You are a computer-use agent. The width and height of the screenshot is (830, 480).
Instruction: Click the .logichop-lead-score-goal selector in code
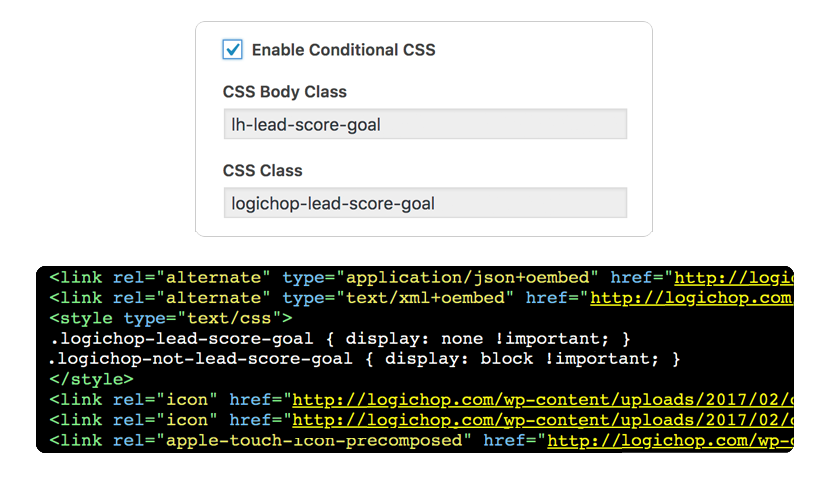[181, 339]
